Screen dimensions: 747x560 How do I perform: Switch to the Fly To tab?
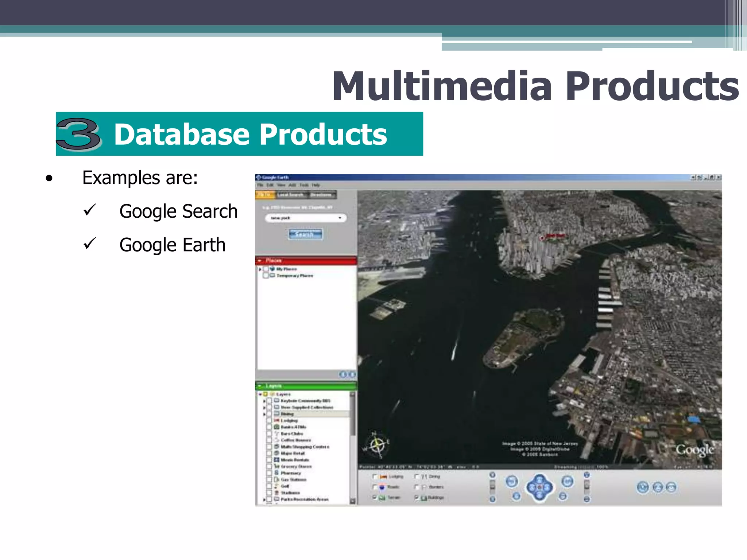(265, 195)
